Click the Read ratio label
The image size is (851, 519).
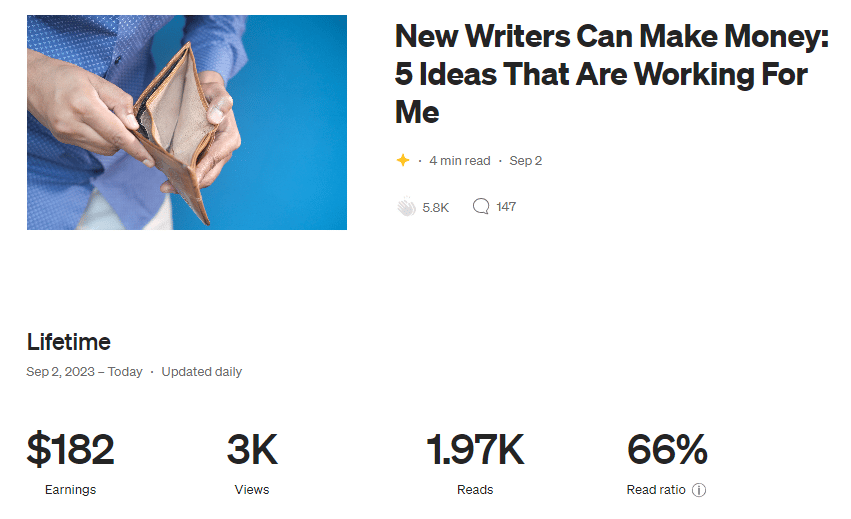click(x=656, y=490)
